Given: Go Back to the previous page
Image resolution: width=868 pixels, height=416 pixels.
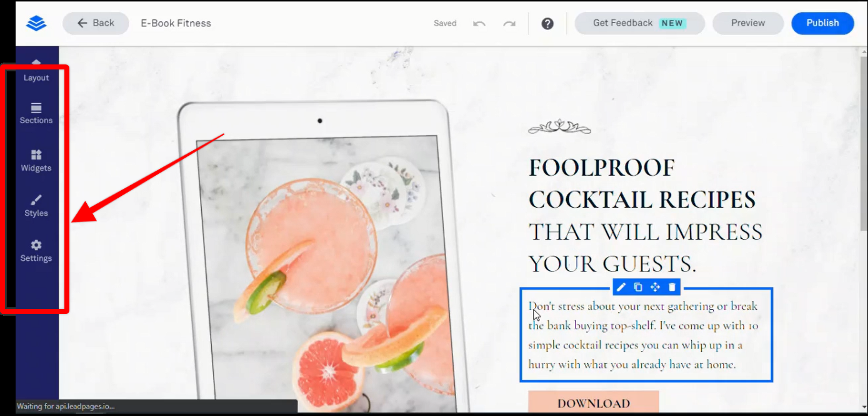Looking at the screenshot, I should 96,23.
